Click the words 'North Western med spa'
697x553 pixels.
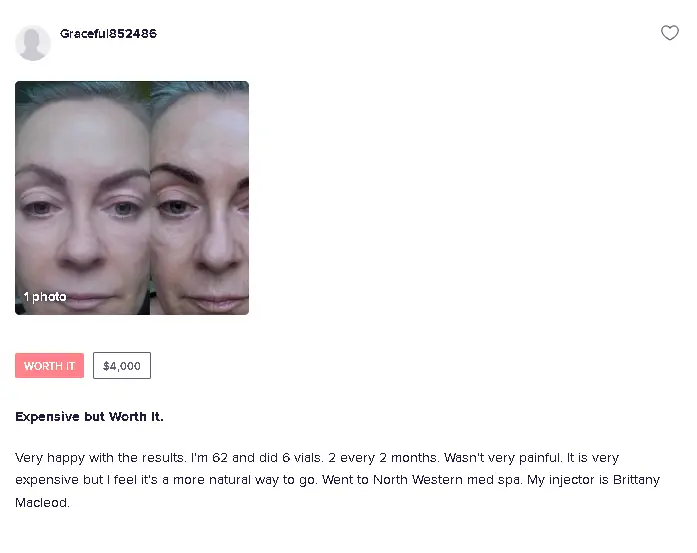[447, 480]
